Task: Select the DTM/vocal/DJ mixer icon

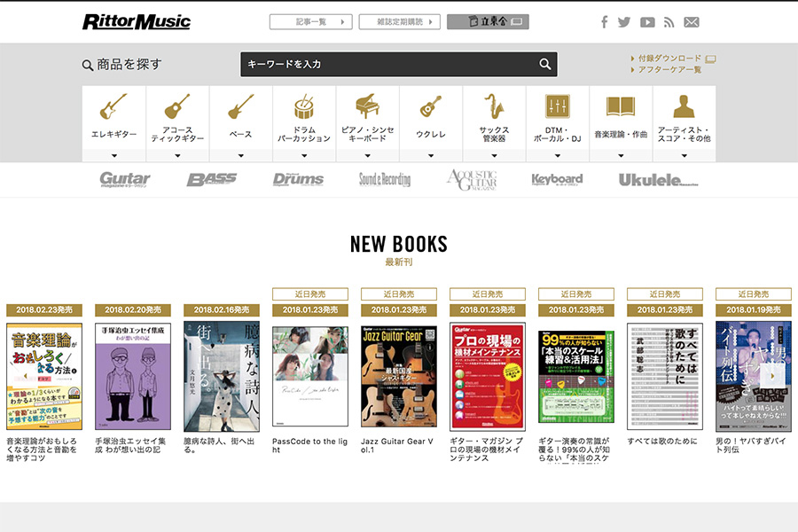Action: [x=558, y=106]
